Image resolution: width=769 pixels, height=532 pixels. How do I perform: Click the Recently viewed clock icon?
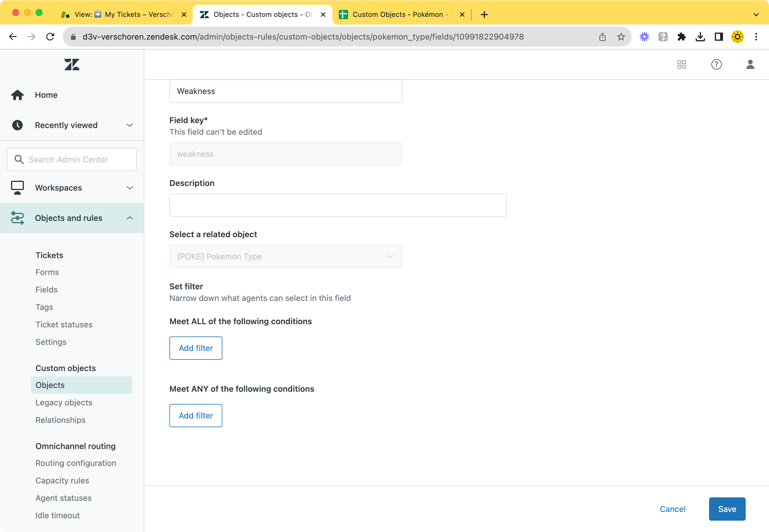17,125
